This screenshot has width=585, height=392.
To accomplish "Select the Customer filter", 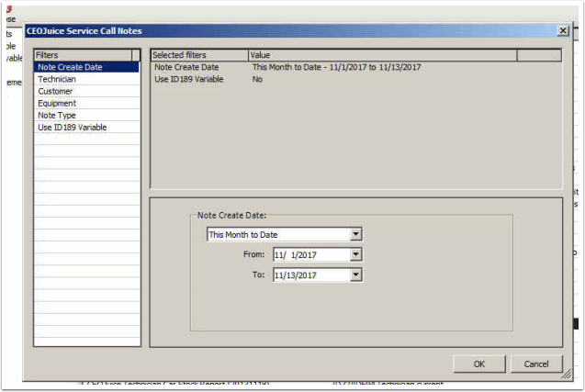I will (86, 91).
